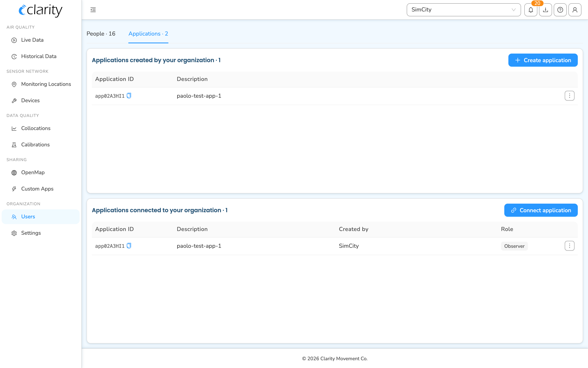
Task: Select the Applications · 2 tab
Action: pos(148,34)
